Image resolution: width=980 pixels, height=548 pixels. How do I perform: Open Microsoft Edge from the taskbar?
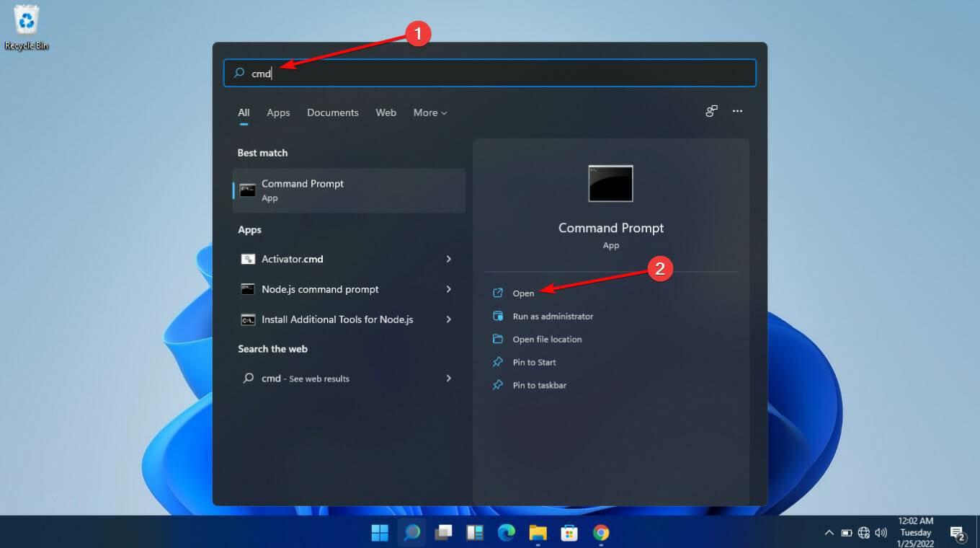(x=507, y=533)
